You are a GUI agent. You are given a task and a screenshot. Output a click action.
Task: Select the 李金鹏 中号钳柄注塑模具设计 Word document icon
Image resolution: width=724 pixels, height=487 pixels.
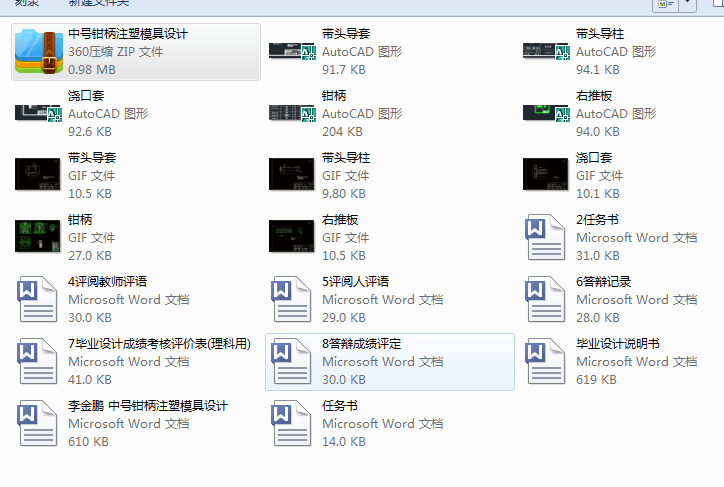37,423
